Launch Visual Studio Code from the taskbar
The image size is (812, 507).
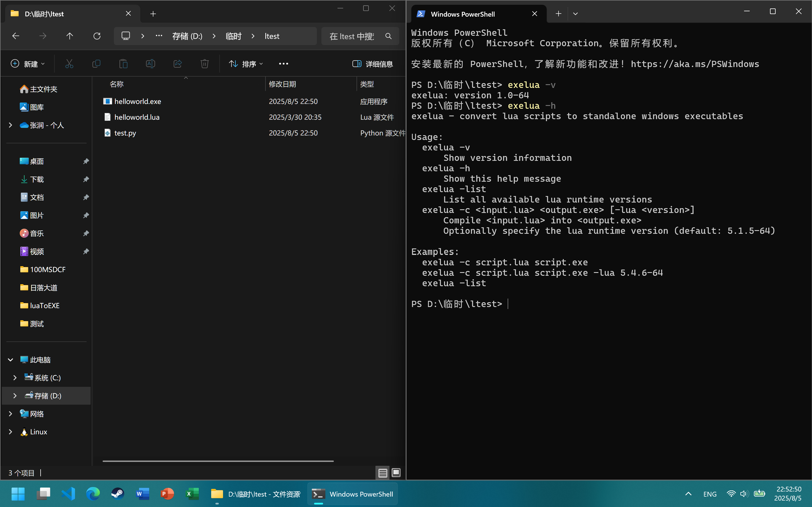68,493
